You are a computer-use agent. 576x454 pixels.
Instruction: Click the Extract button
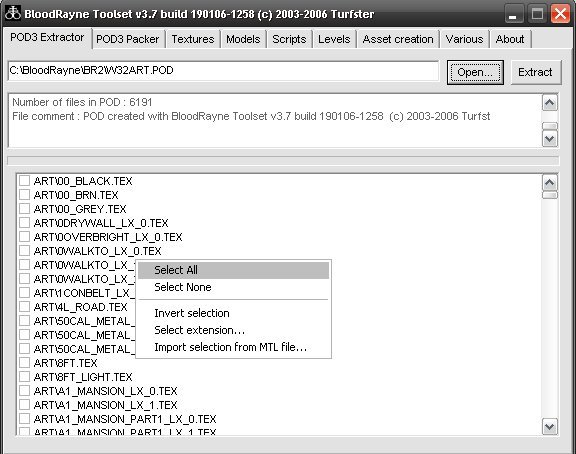[x=536, y=72]
